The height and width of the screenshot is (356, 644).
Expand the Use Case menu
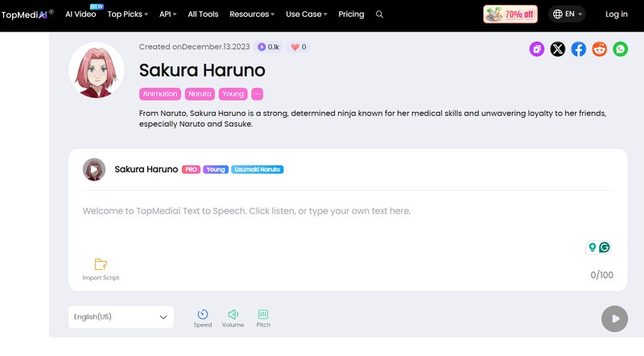(x=307, y=14)
